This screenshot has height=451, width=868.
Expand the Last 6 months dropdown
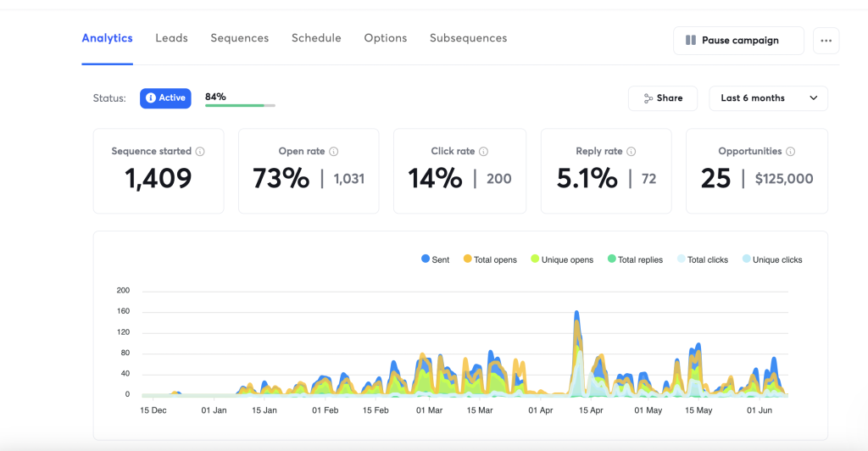pyautogui.click(x=768, y=98)
